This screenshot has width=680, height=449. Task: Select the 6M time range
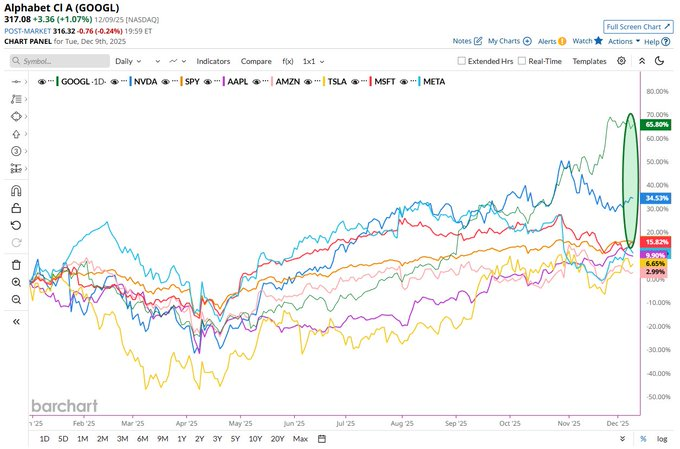pyautogui.click(x=143, y=438)
